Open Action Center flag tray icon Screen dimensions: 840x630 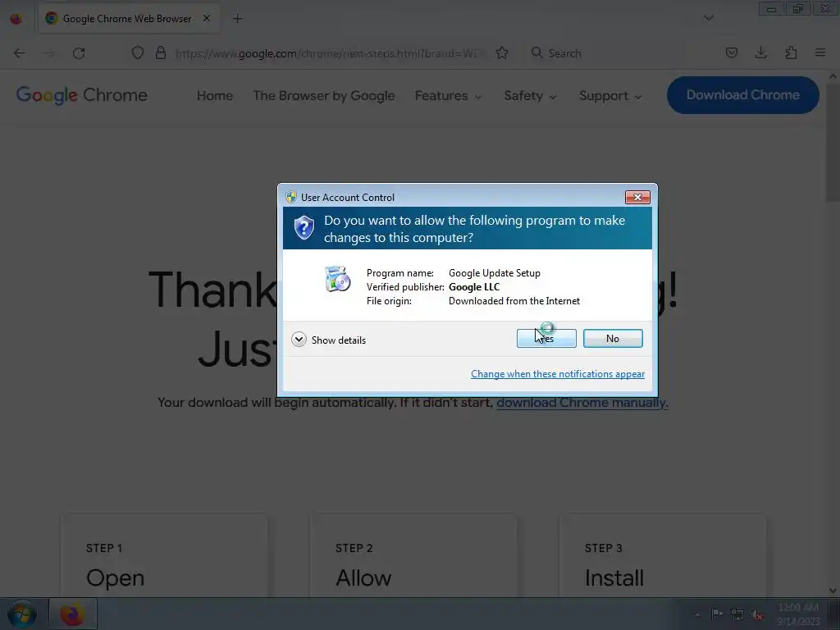716,614
